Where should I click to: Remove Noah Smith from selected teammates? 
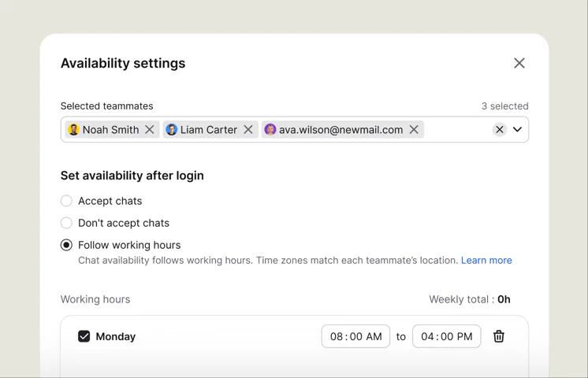coord(150,130)
